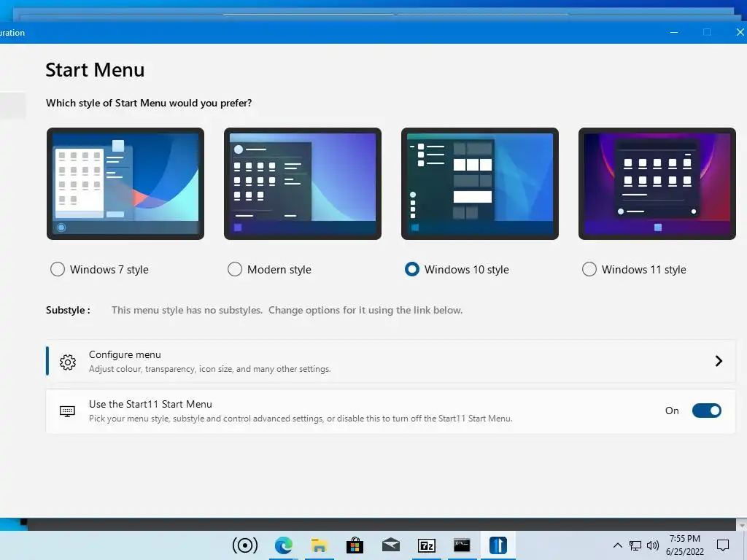Open Microsoft Edge from the taskbar
The image size is (747, 560).
pyautogui.click(x=284, y=545)
